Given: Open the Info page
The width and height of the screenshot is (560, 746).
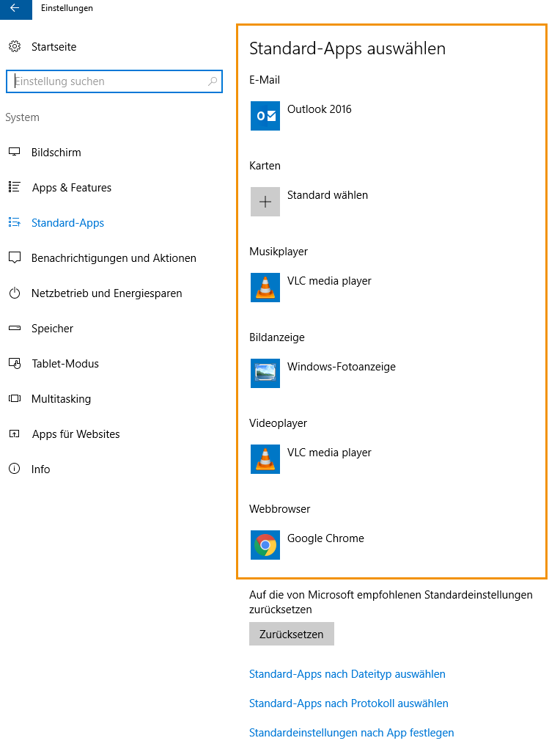Looking at the screenshot, I should pos(40,469).
